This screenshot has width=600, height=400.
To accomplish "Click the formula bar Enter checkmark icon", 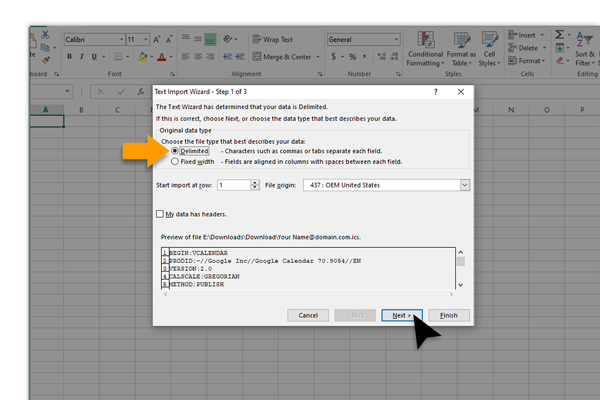I will pos(121,92).
